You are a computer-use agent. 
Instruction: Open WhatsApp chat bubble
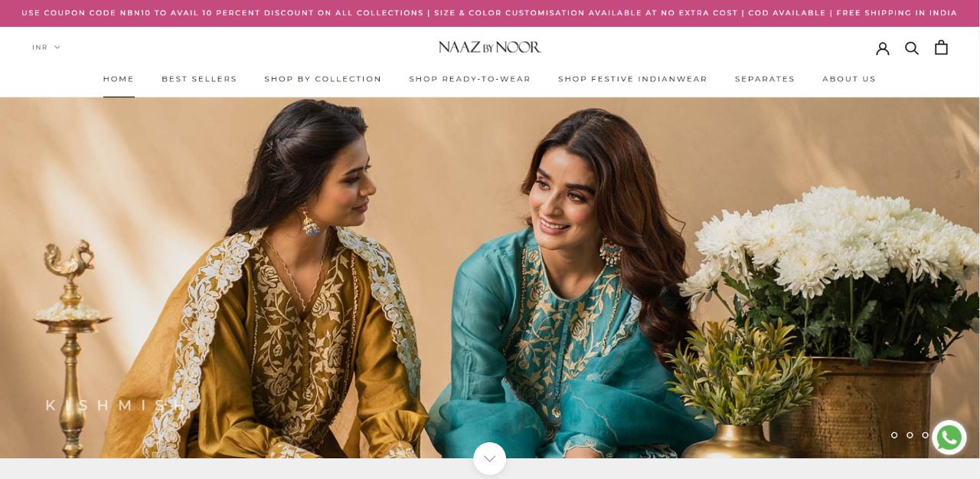coord(949,438)
